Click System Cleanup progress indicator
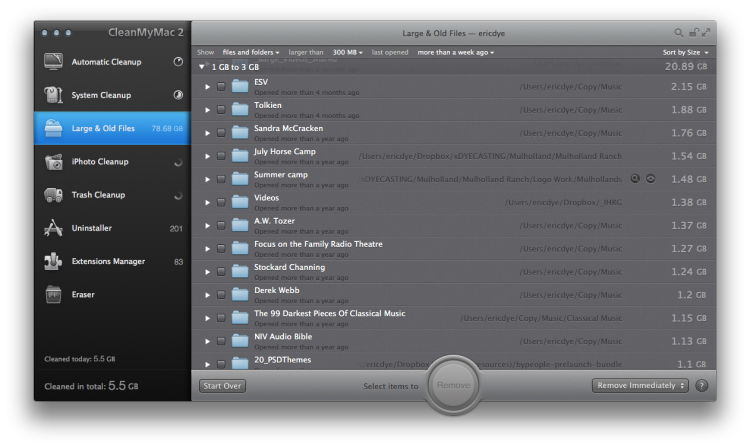This screenshot has height=448, width=750. coord(178,95)
